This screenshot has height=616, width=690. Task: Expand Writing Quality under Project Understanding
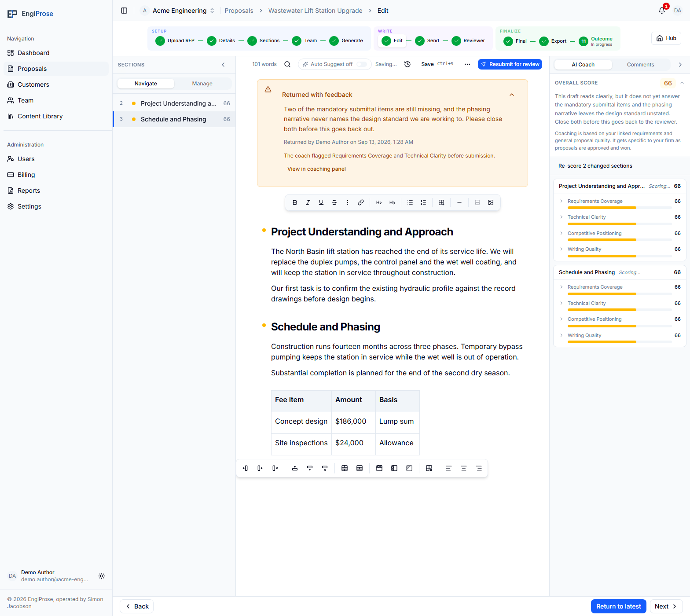[562, 249]
